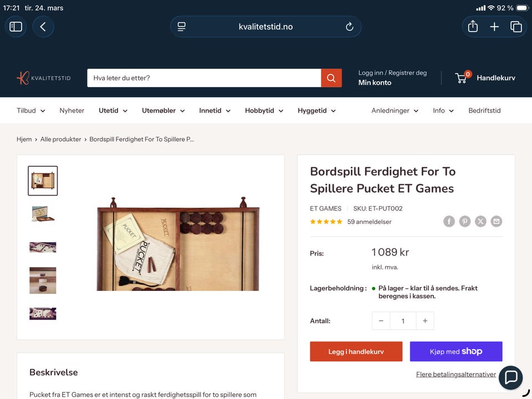Expand the Utetid dropdown menu
The image size is (532, 399).
click(113, 111)
